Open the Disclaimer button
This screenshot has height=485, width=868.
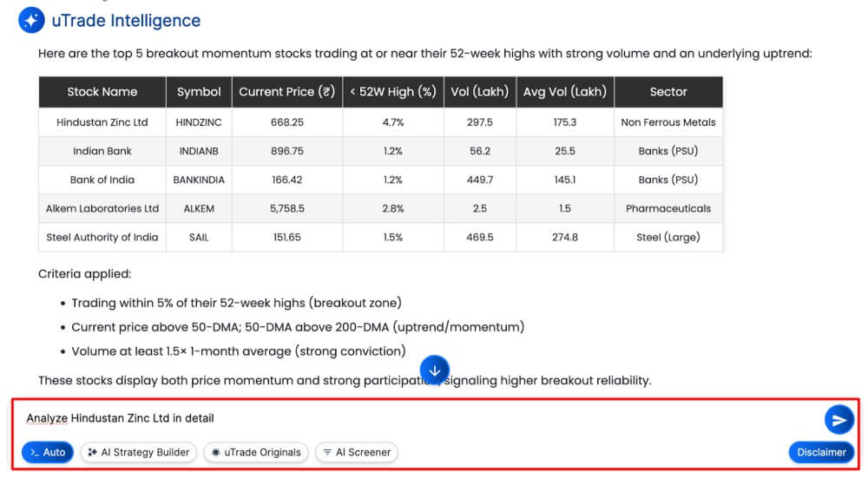tap(821, 452)
